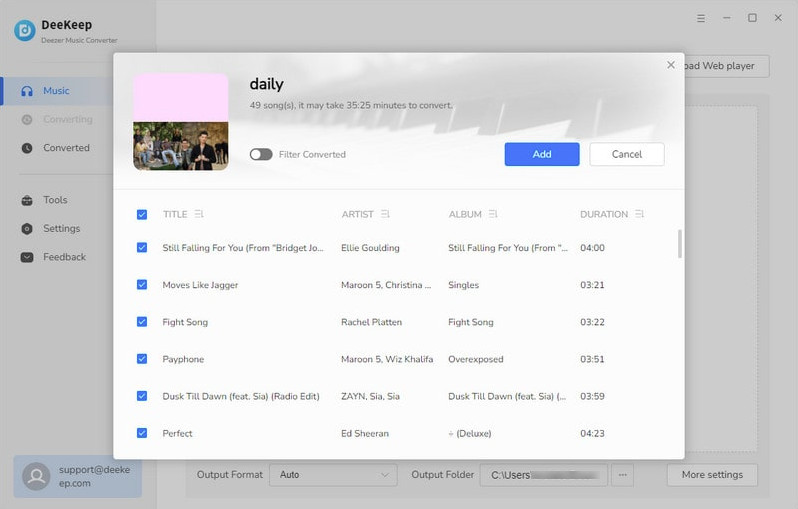Click the 04:00 duration value
Image resolution: width=798 pixels, height=509 pixels.
point(592,248)
